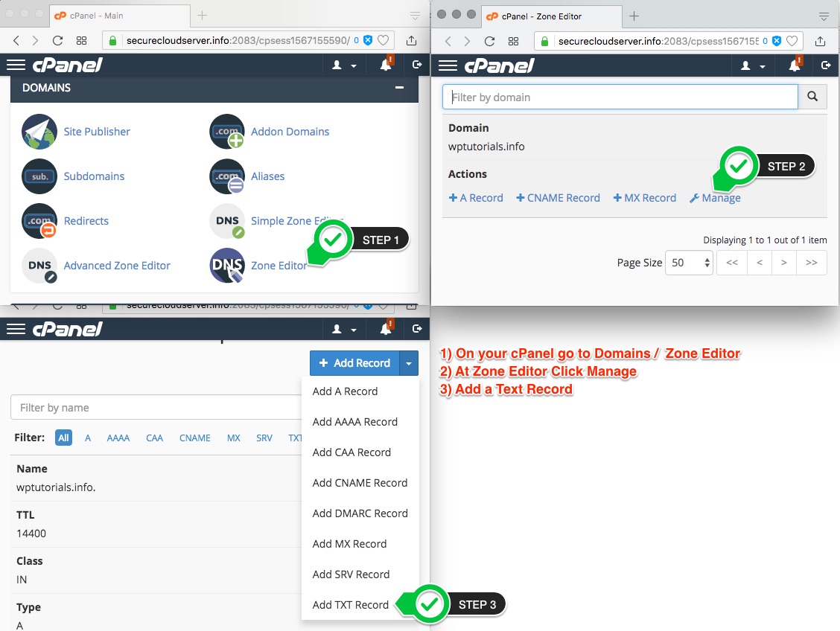Open notifications bell in Zone Editor window
This screenshot has height=631, width=840.
click(x=795, y=65)
